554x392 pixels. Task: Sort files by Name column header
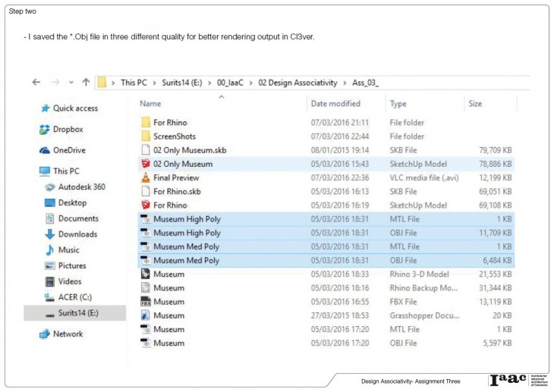151,104
